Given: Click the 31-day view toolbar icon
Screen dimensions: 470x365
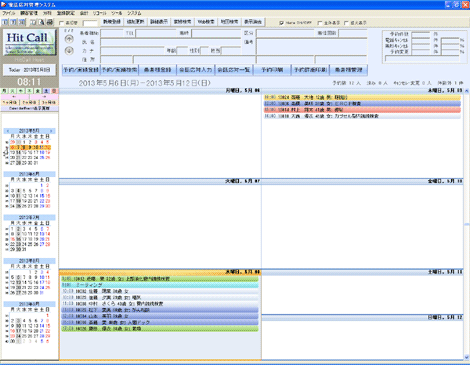Looking at the screenshot, I should 22,22.
